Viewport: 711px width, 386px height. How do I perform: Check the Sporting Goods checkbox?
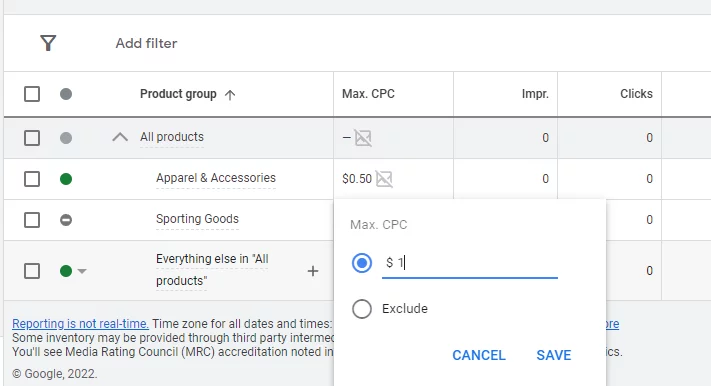(x=32, y=220)
